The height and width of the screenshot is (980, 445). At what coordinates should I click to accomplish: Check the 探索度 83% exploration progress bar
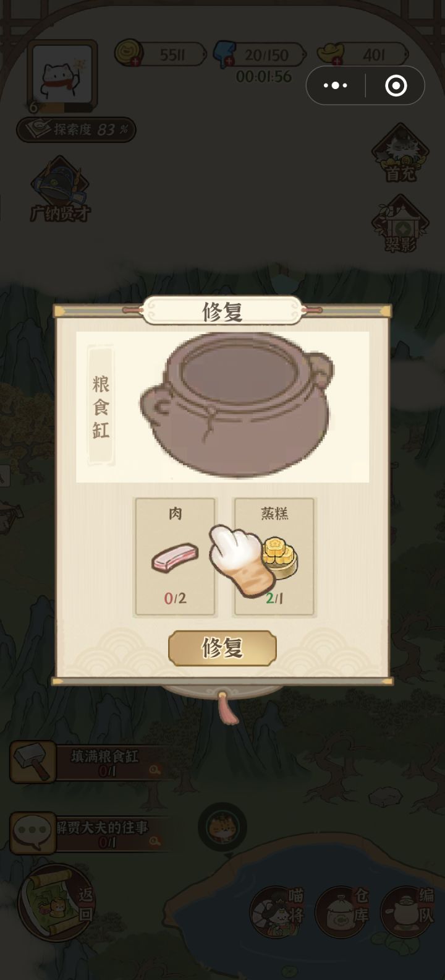point(76,129)
